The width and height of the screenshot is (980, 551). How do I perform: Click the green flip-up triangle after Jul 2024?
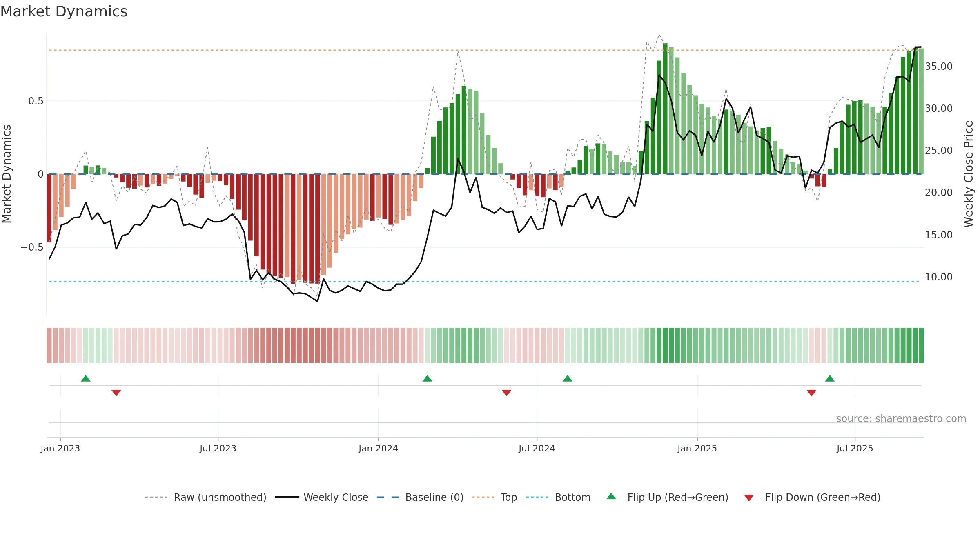point(568,378)
